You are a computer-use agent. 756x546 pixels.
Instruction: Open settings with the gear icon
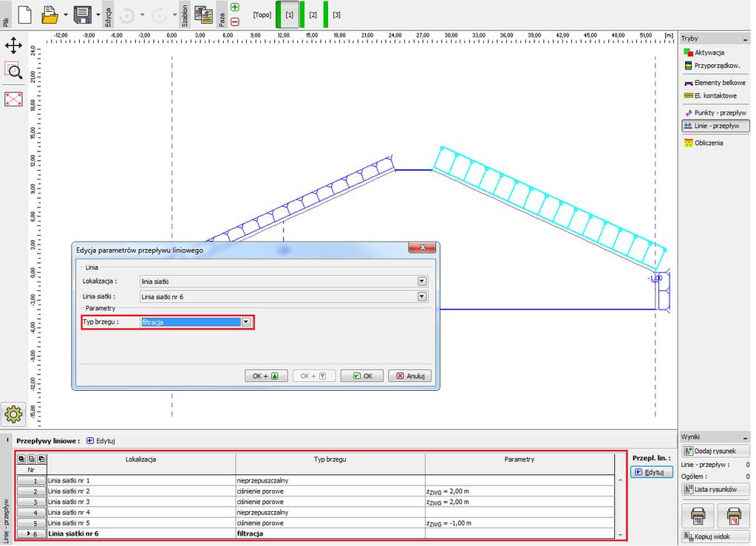click(13, 414)
